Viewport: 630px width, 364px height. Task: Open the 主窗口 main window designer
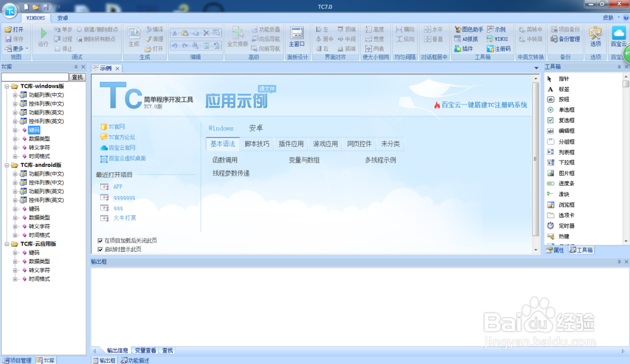[297, 37]
